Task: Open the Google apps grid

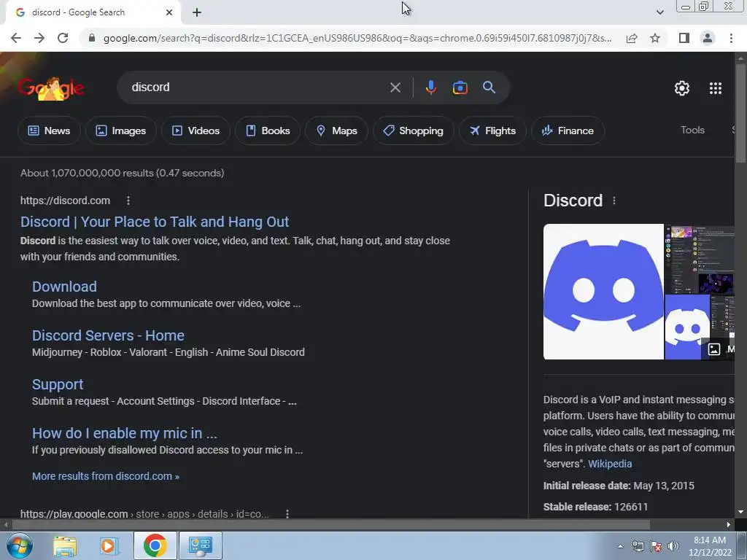Action: click(x=716, y=88)
